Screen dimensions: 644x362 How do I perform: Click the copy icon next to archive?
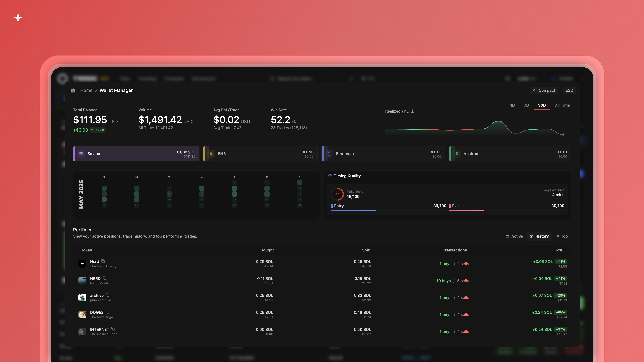(x=108, y=295)
